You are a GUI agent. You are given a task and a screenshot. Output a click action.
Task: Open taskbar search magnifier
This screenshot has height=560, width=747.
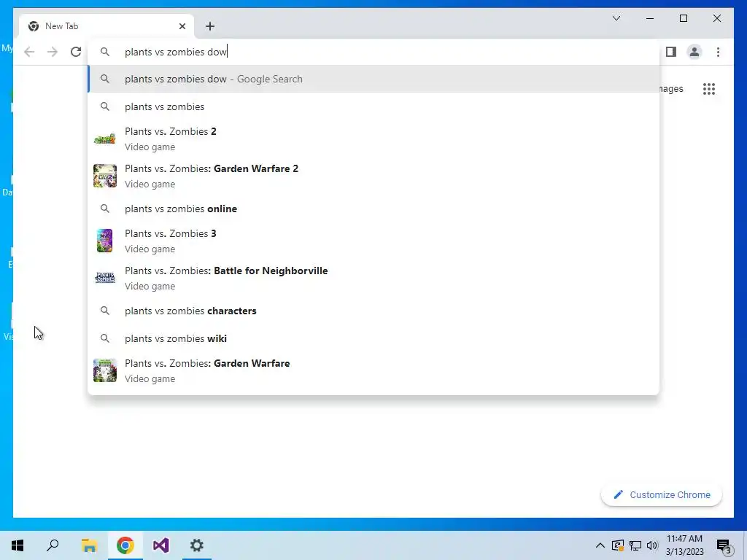[53, 545]
